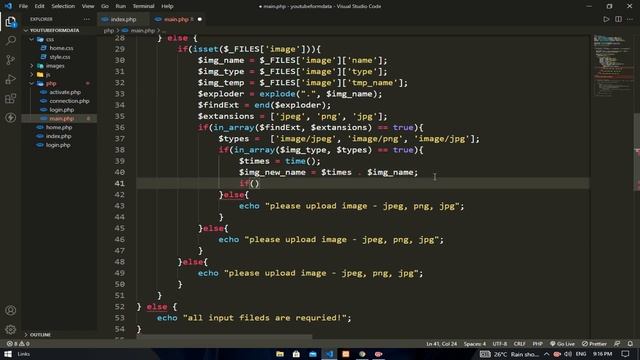Click the php breadcrumb segment
The height and width of the screenshot is (360, 640).
(x=109, y=31)
